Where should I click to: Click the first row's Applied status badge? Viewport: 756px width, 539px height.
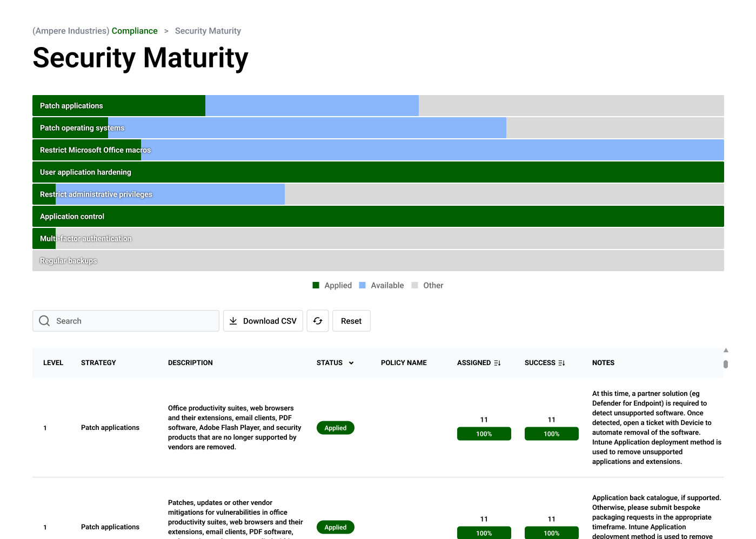pyautogui.click(x=335, y=428)
